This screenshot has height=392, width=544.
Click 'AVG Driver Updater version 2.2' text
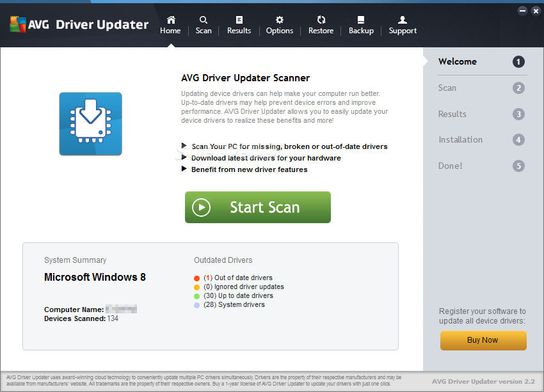483,381
